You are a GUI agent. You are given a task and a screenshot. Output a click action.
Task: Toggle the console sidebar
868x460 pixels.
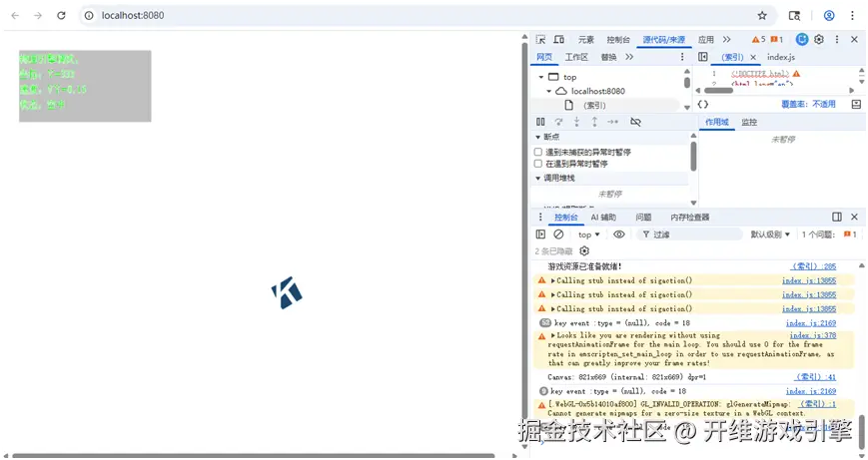click(x=540, y=234)
